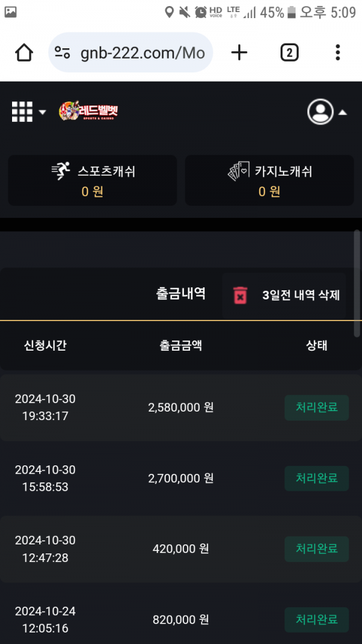This screenshot has height=644, width=362.
Task: Select the 420,000 원 withdrawal row
Action: point(180,549)
